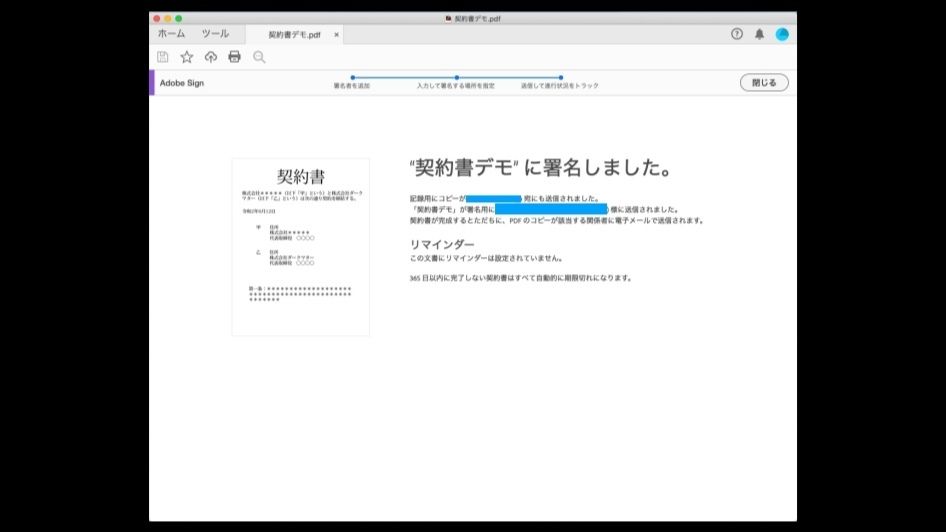This screenshot has height=532, width=946.
Task: Click the 入力して署名する場所を指定 step marker
Action: click(457, 78)
